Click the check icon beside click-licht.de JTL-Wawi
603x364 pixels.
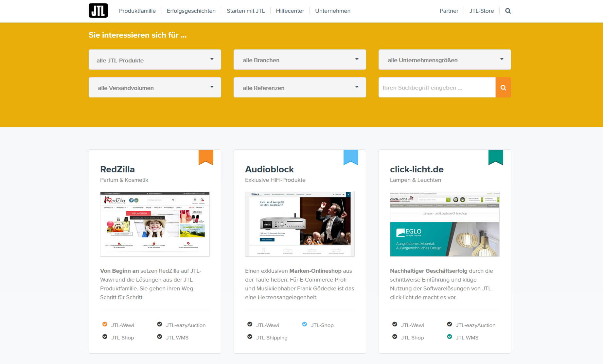click(x=395, y=324)
